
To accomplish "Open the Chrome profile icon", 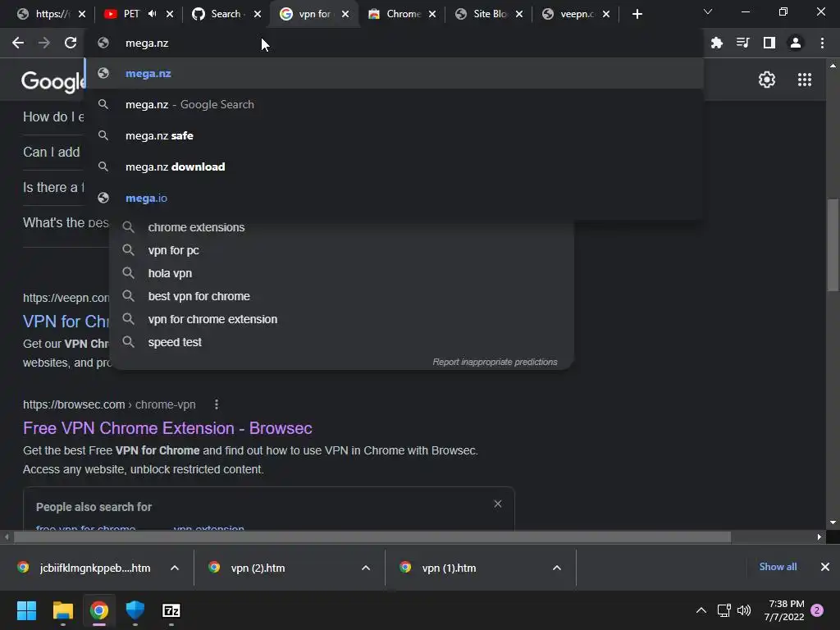I will tap(796, 43).
